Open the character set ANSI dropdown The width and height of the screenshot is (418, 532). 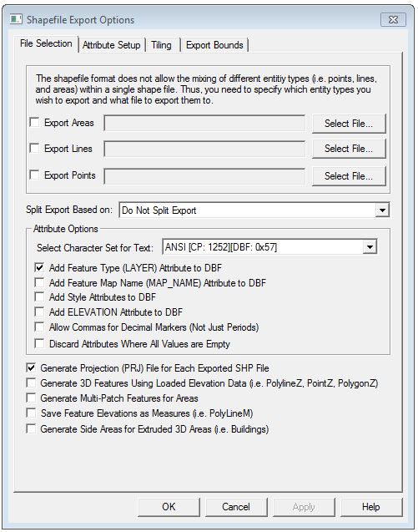click(370, 247)
